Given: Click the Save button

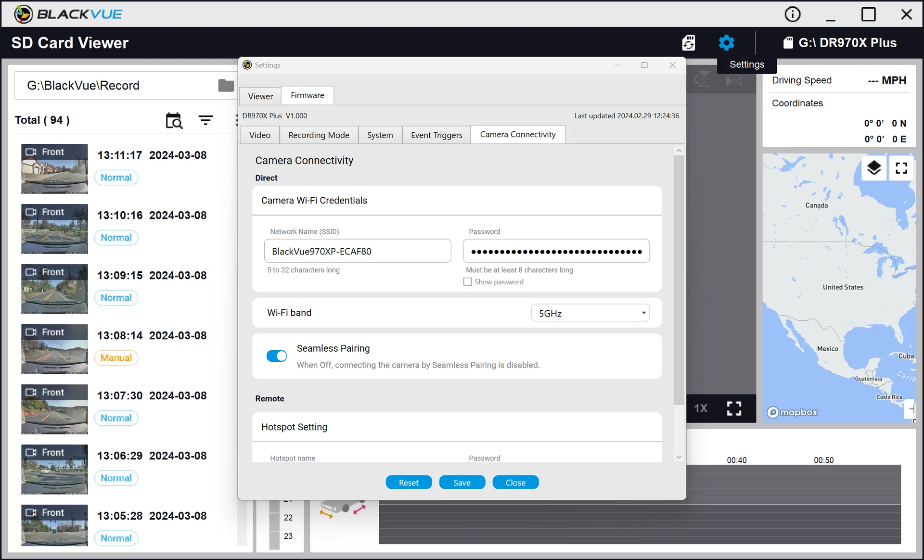Looking at the screenshot, I should 462,483.
